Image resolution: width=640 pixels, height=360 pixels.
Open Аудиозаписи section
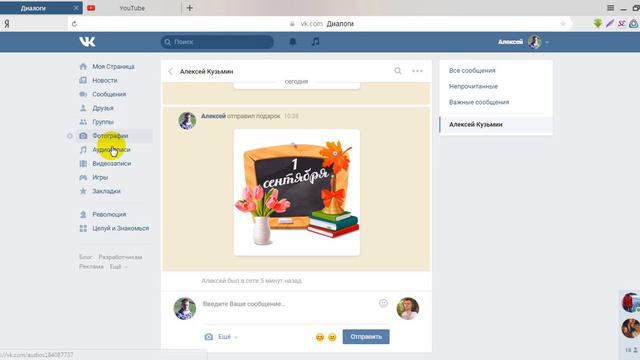[111, 150]
